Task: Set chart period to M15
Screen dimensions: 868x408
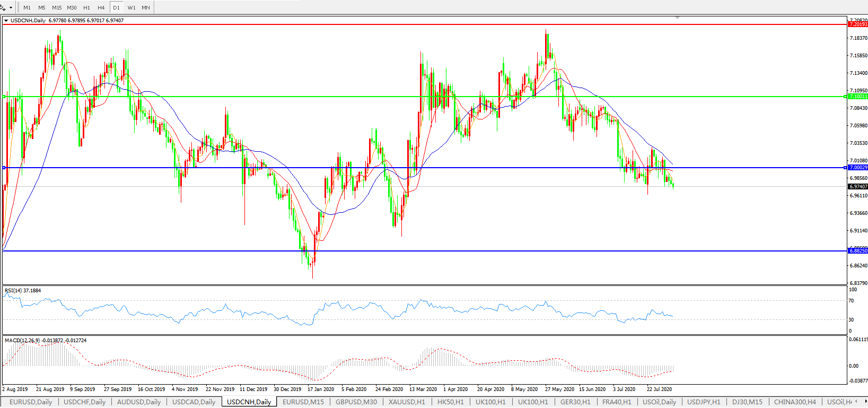Action: (57, 8)
